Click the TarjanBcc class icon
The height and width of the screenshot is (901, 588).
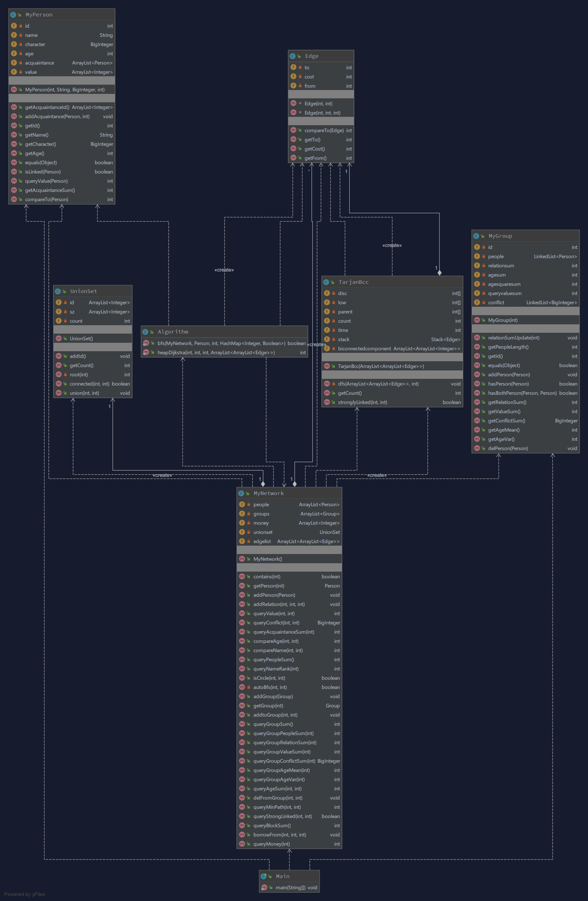(326, 282)
